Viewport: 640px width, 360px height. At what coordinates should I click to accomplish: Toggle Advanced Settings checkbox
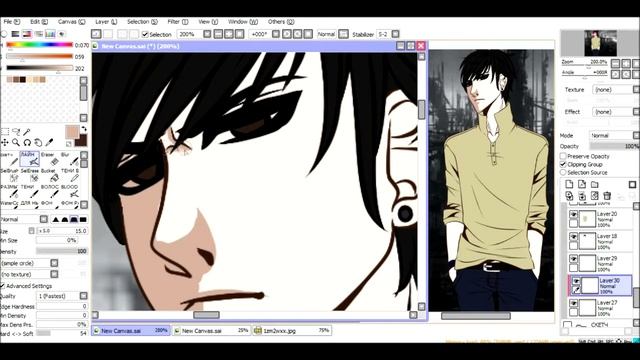pos(2,286)
